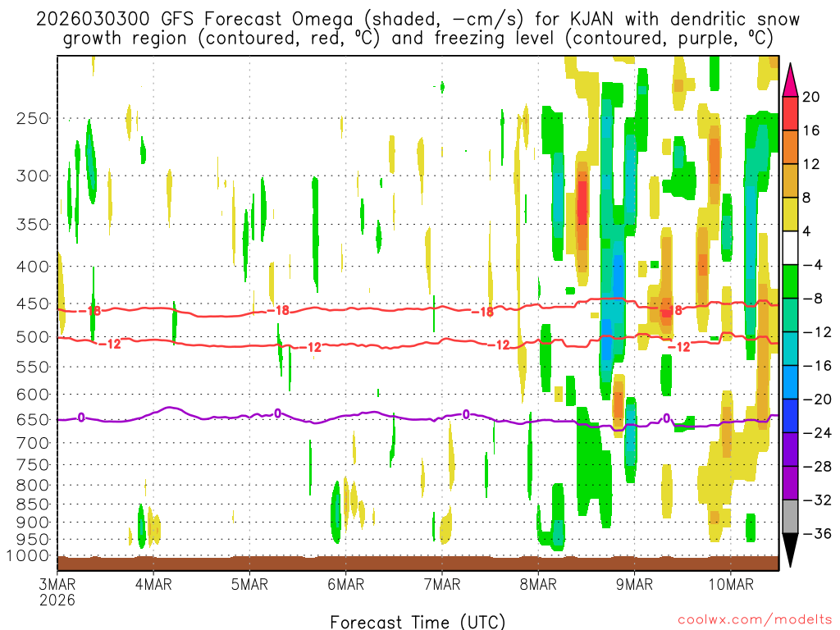Click the coolwx.com/modelts watermark link

point(755,620)
